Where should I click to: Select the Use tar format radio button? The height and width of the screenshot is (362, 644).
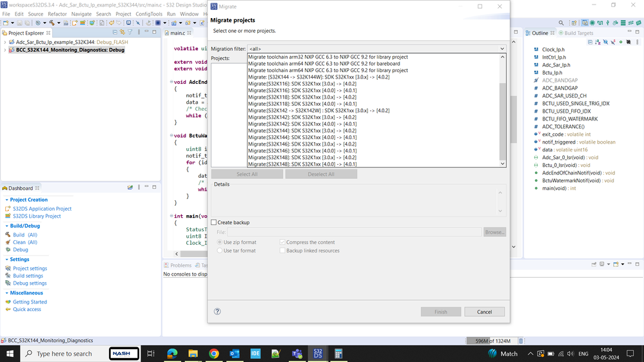click(x=220, y=251)
